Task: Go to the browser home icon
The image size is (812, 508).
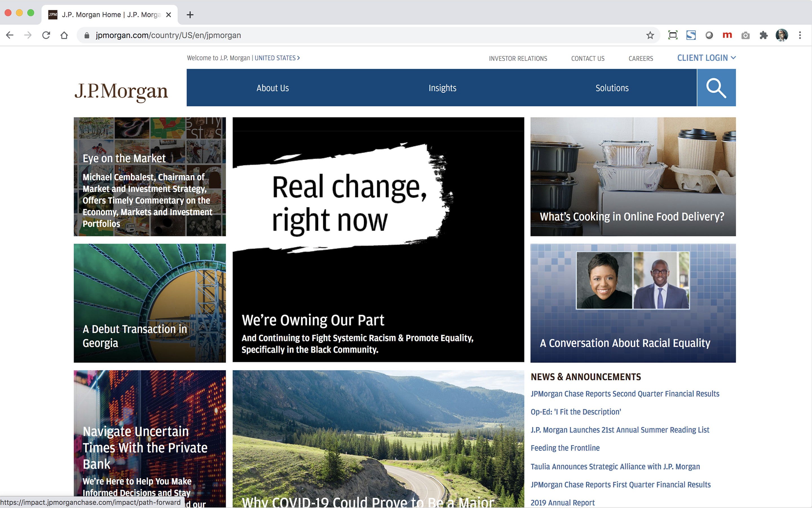Action: [64, 35]
